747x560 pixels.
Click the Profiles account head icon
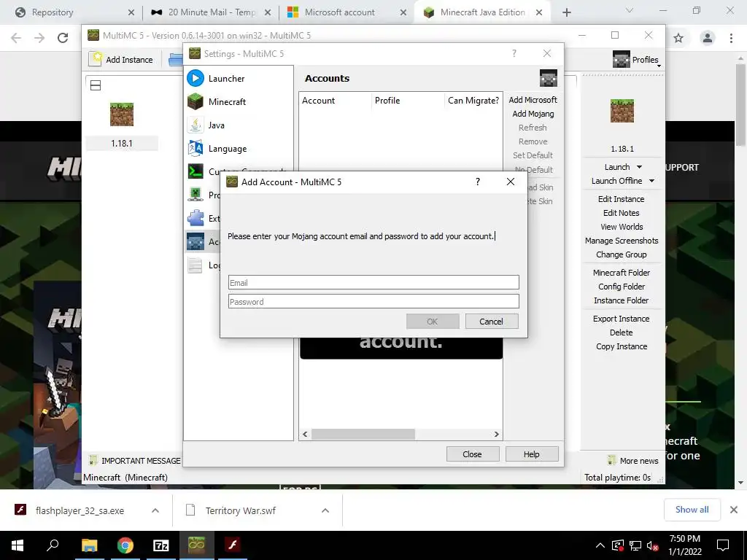621,60
